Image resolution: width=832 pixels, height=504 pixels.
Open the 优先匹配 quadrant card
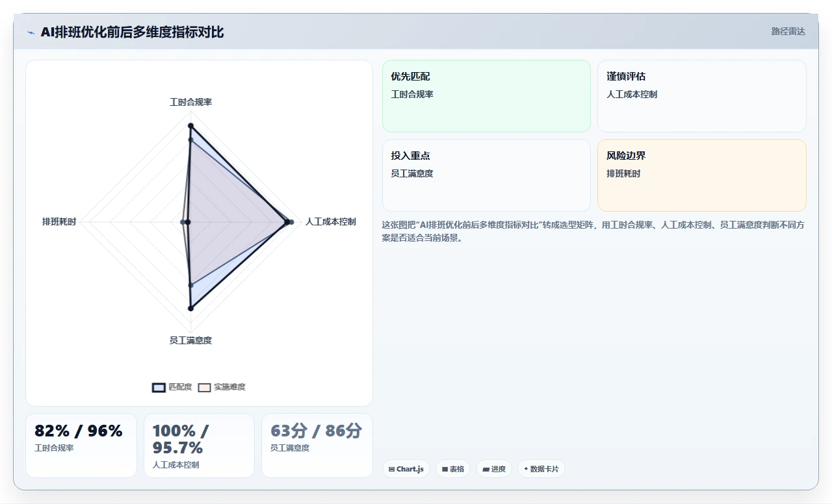[x=486, y=96]
